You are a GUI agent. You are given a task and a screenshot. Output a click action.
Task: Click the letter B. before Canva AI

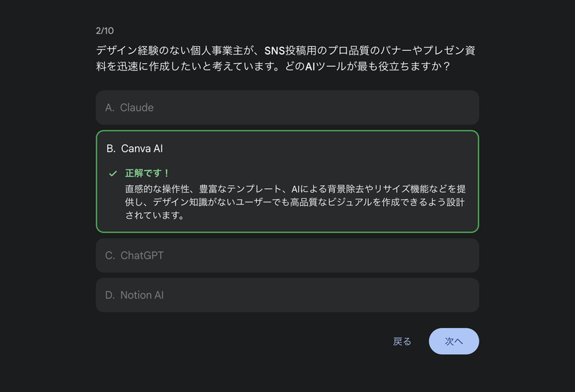pyautogui.click(x=111, y=149)
